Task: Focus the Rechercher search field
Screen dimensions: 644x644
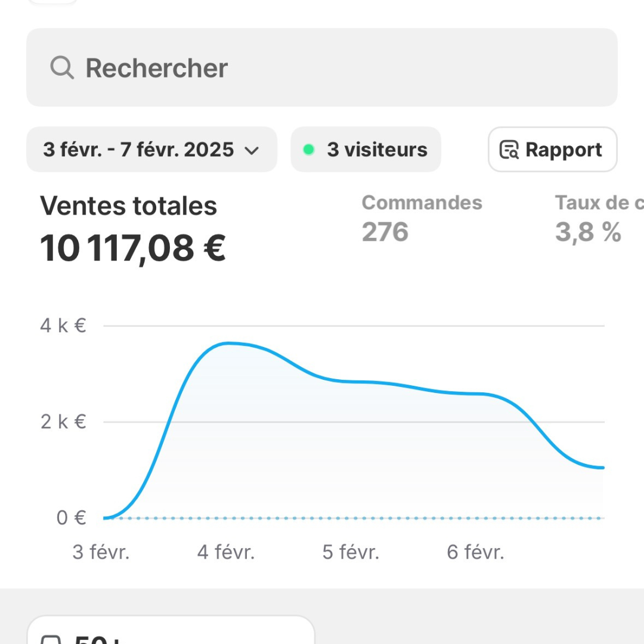Action: pos(322,68)
